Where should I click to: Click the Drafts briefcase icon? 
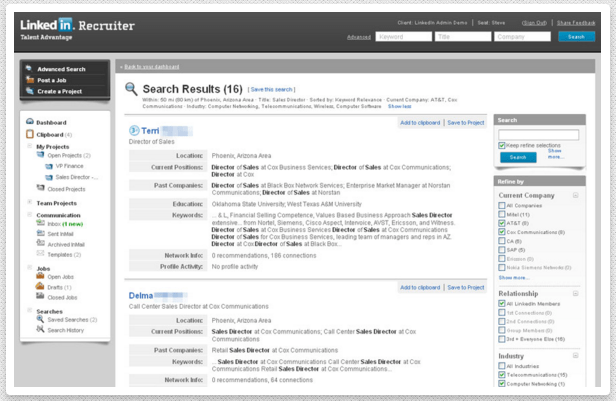click(x=40, y=286)
